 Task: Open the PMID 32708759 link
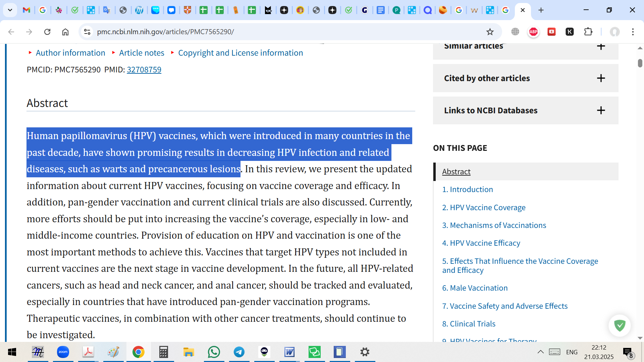tap(144, 70)
